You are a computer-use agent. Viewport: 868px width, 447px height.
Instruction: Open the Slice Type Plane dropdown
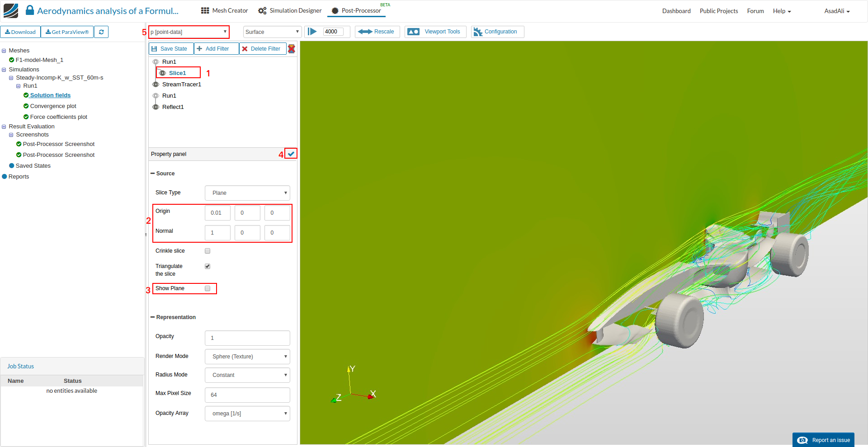click(247, 193)
